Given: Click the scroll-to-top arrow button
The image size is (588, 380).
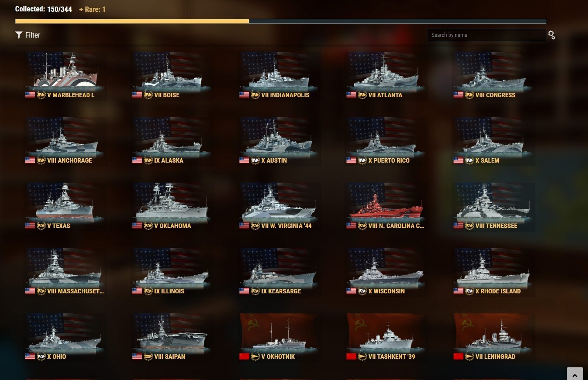Looking at the screenshot, I should [x=575, y=374].
